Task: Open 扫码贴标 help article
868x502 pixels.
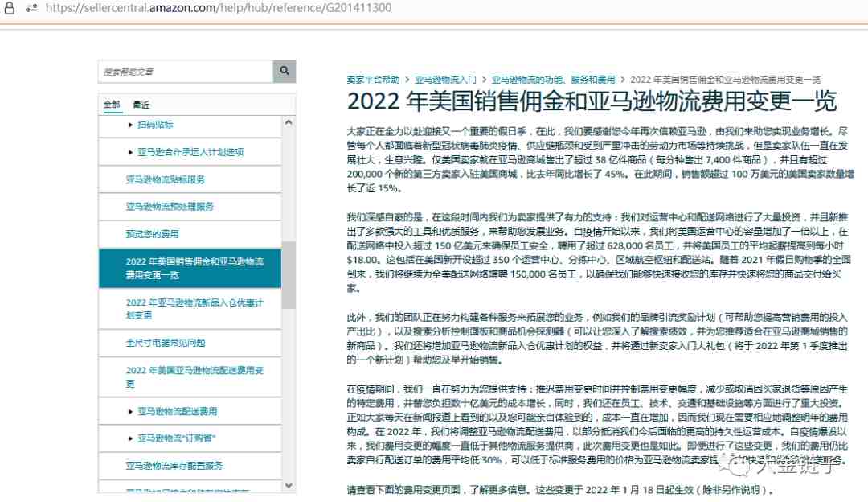Action: pos(155,125)
